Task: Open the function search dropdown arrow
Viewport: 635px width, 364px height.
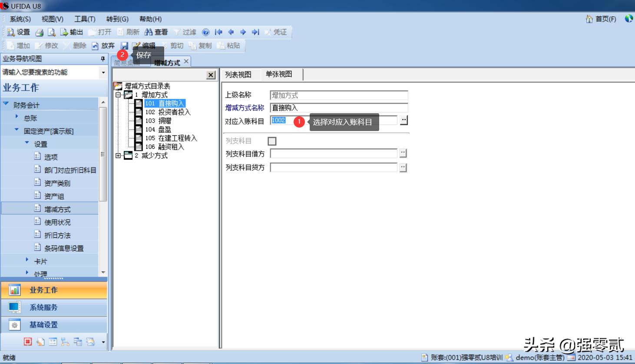Action: click(103, 72)
